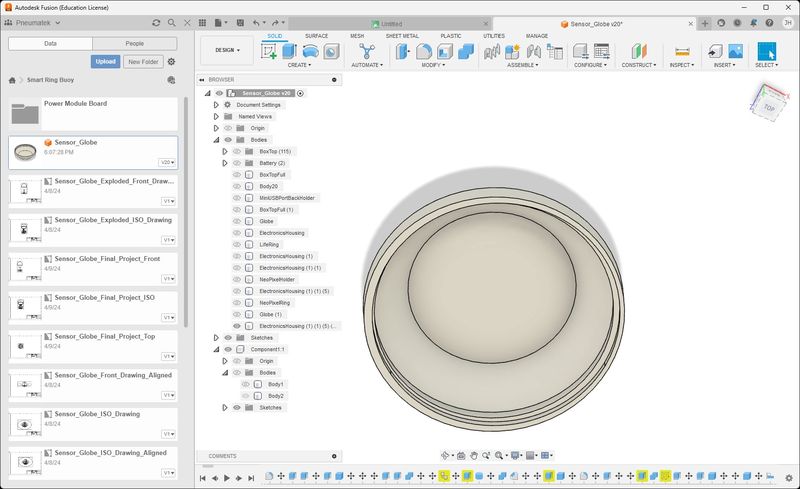Select the Pan hand tool
800x489 pixels.
[x=473, y=455]
